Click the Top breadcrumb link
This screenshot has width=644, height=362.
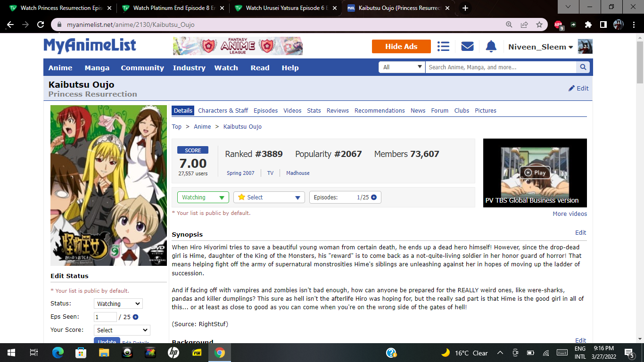177,127
